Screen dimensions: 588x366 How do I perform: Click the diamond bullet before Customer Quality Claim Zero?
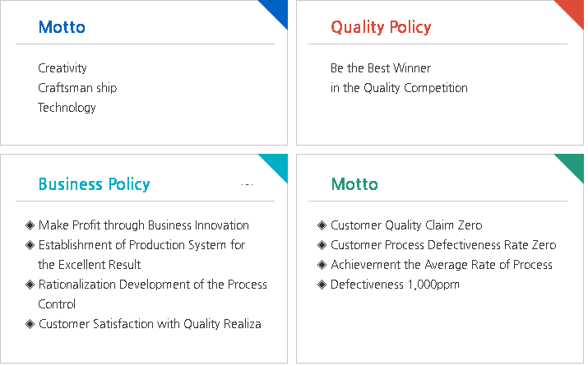[x=322, y=225]
